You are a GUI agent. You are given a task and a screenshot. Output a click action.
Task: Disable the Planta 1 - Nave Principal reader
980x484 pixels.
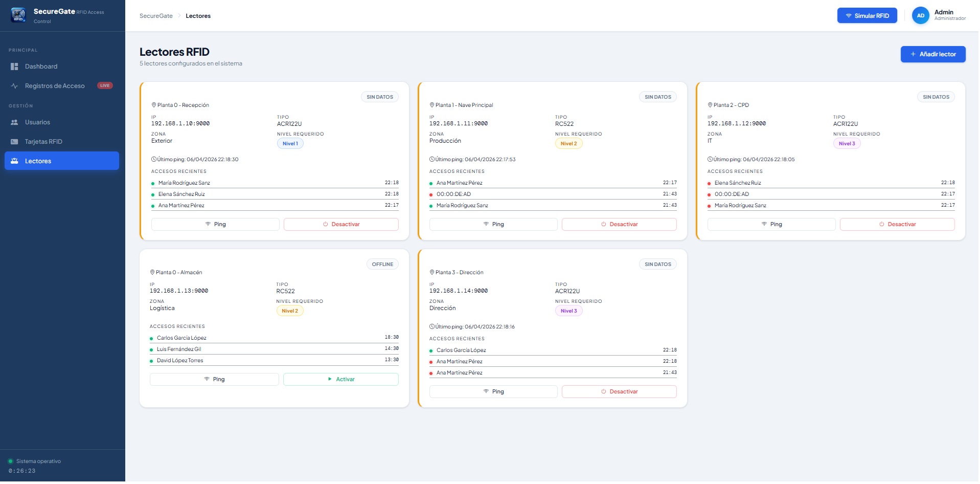coord(619,224)
